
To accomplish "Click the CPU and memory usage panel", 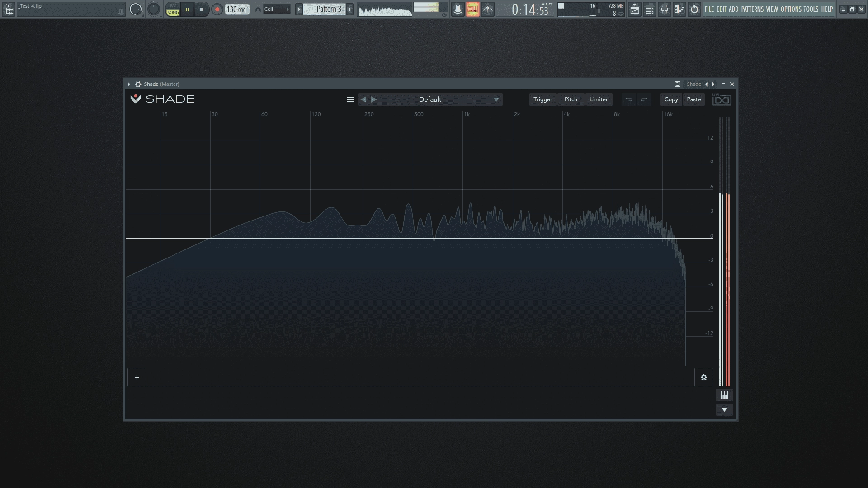I will point(591,9).
